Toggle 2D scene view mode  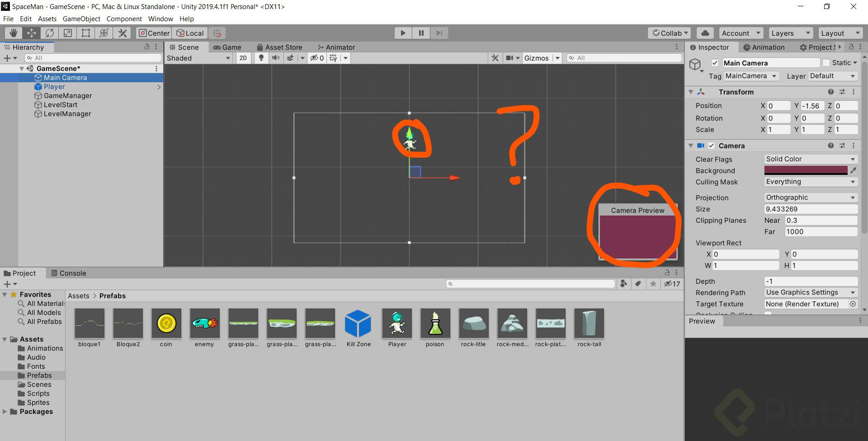243,58
